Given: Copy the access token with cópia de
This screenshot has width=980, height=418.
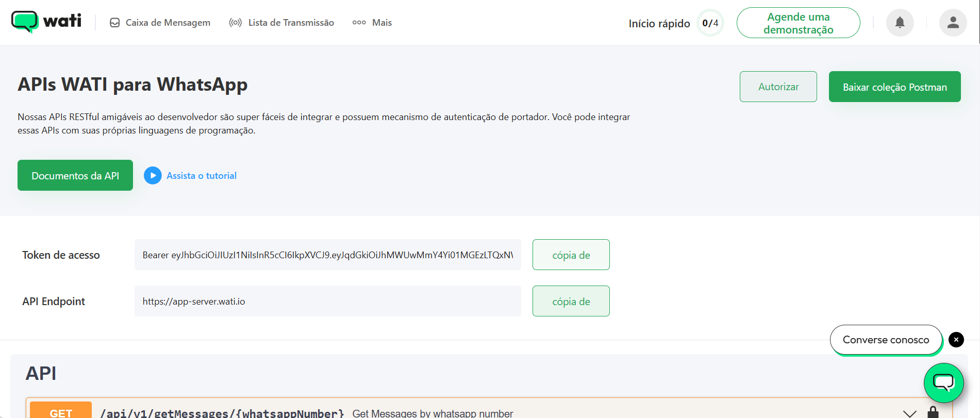Looking at the screenshot, I should pyautogui.click(x=571, y=255).
